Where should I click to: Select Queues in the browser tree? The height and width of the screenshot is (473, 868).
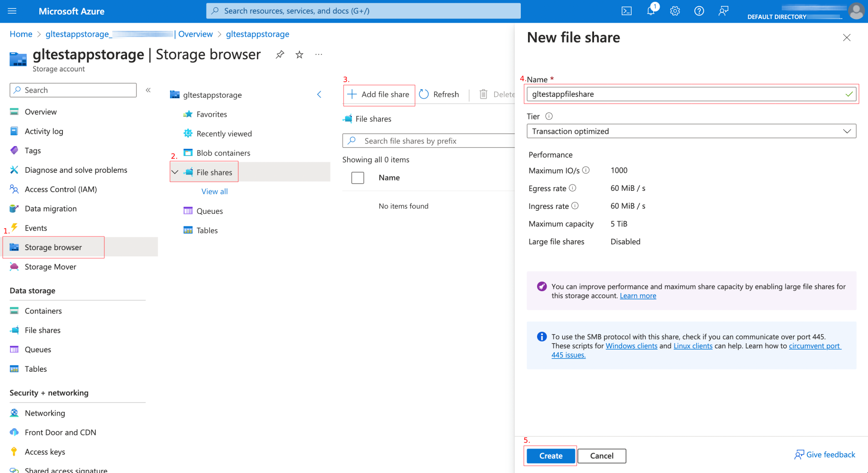(209, 211)
